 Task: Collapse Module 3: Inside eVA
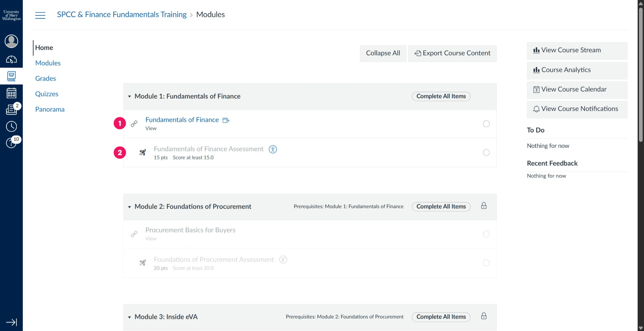point(129,317)
